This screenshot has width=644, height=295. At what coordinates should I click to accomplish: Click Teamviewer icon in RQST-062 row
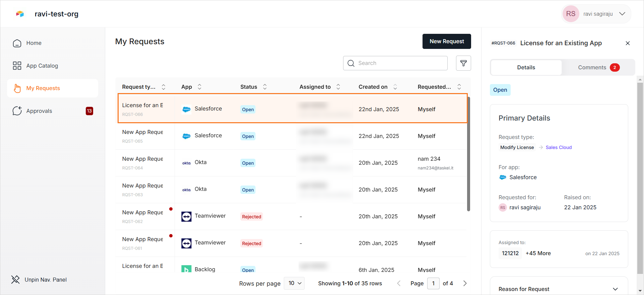(x=187, y=216)
